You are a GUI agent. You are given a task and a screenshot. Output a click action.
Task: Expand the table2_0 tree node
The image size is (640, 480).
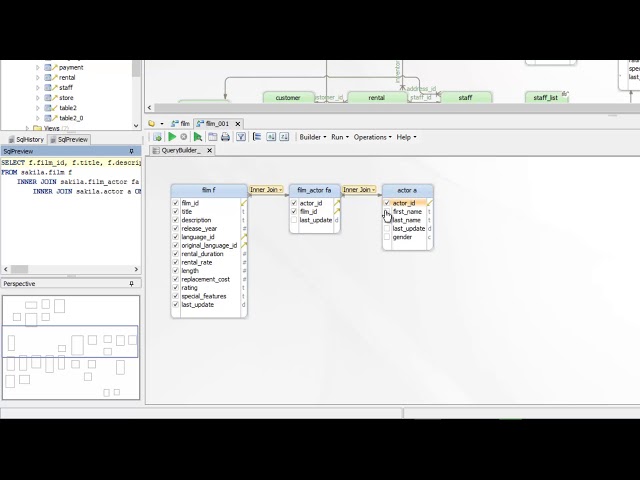click(38, 118)
